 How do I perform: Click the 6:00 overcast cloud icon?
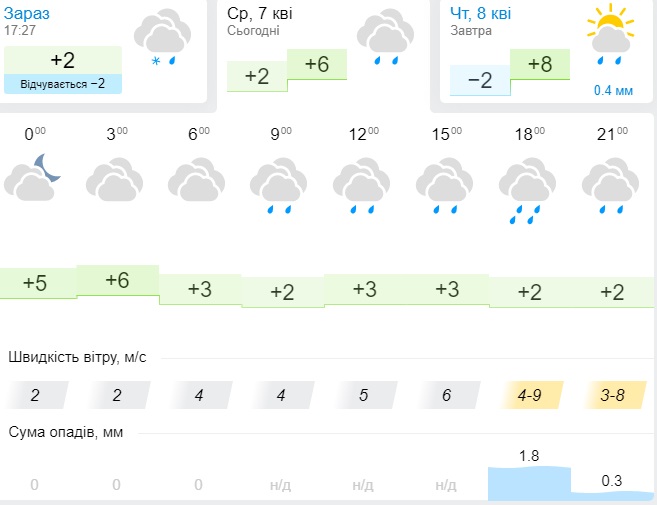[x=199, y=183]
